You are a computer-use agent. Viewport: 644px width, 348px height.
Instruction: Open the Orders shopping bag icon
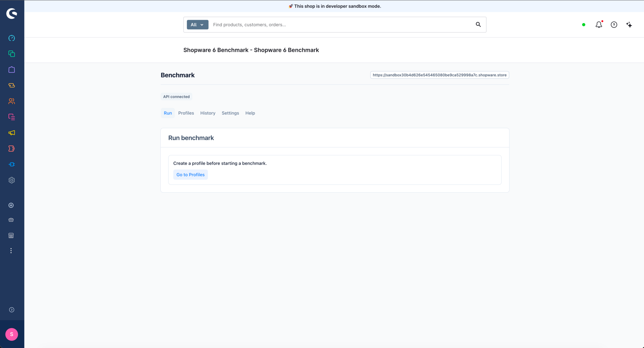[x=12, y=70]
